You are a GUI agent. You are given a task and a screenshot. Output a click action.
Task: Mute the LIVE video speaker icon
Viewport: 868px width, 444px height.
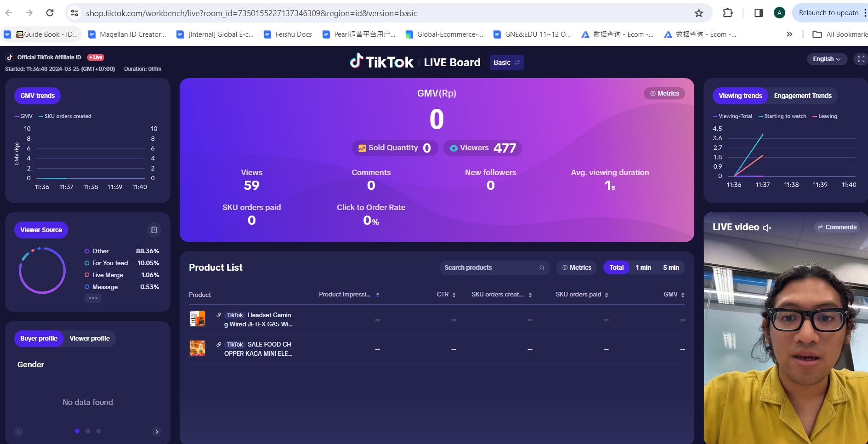point(767,228)
